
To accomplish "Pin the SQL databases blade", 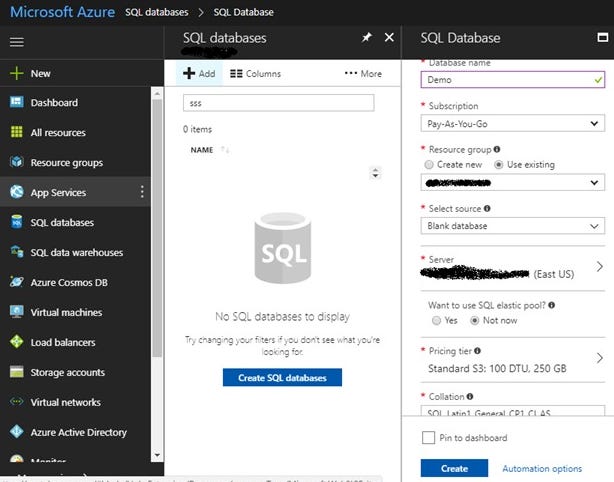I will [367, 38].
